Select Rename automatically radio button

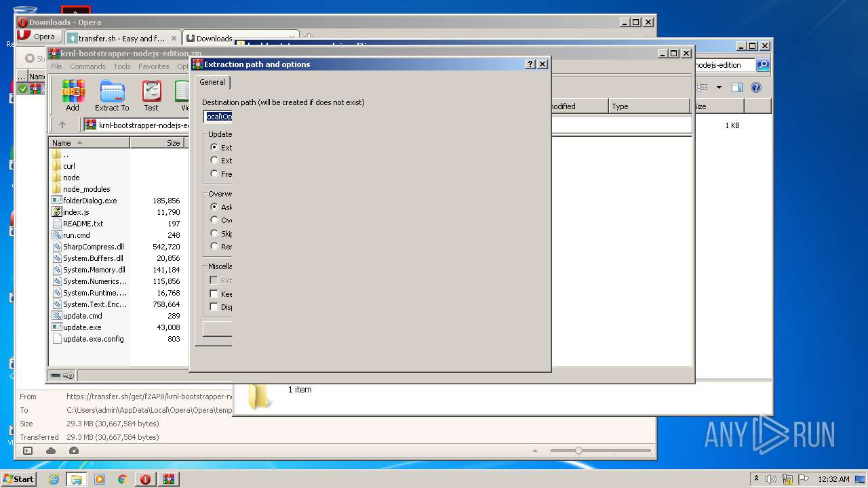tap(214, 246)
